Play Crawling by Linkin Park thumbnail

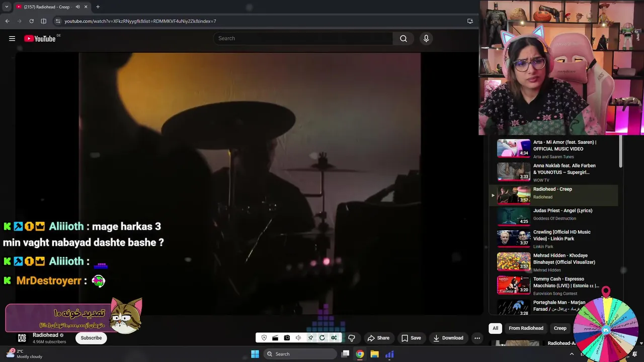[514, 238]
